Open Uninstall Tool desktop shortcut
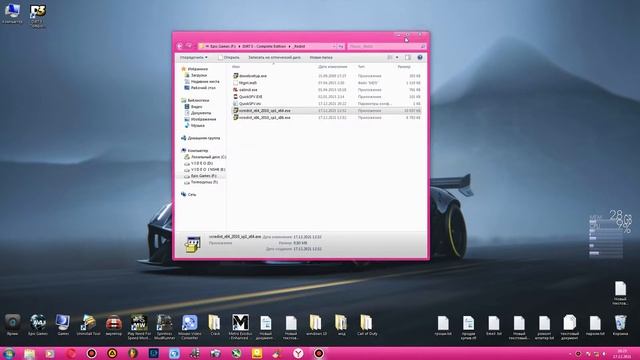 tap(88, 325)
